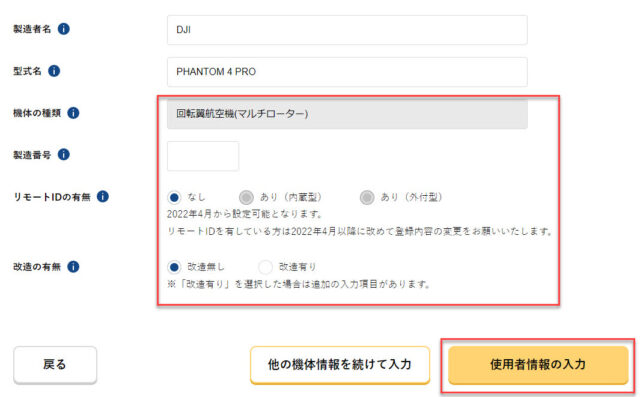The image size is (640, 397).
Task: Select なし for remote ID
Action: pos(174,197)
